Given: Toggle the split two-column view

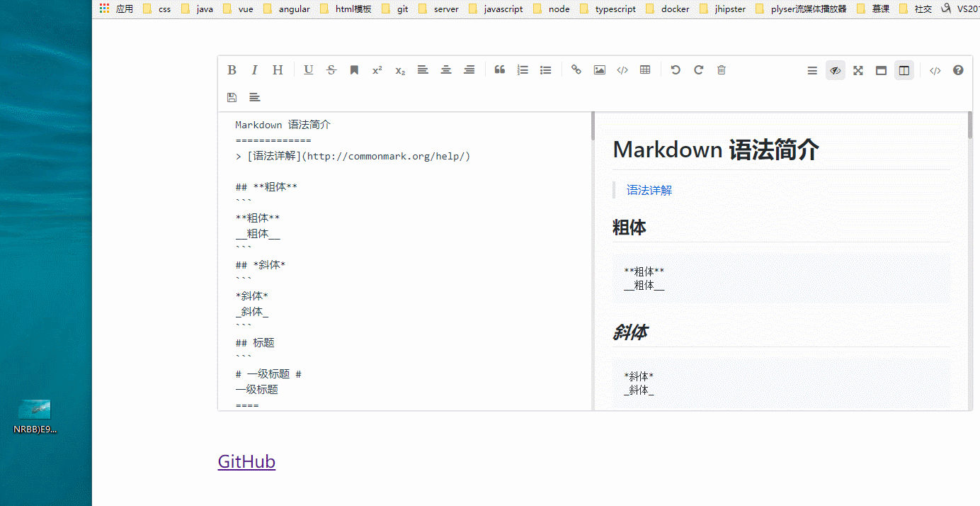Looking at the screenshot, I should 904,70.
